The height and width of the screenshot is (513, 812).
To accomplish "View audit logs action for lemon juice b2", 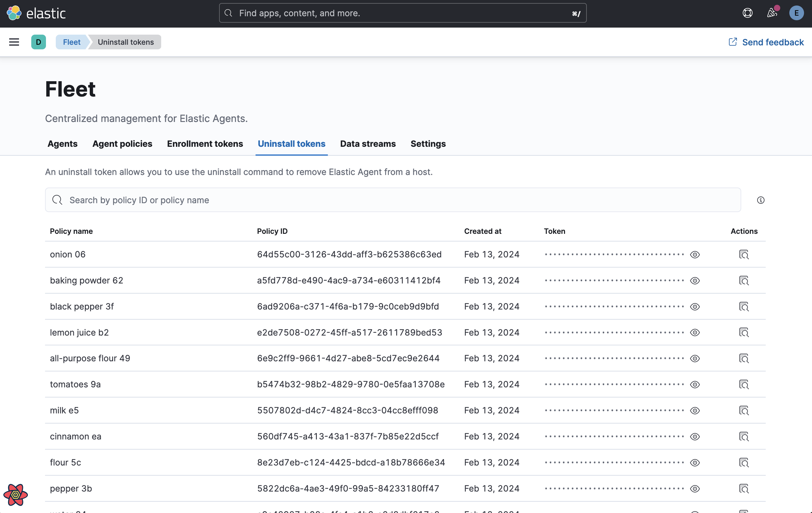I will tap(744, 332).
